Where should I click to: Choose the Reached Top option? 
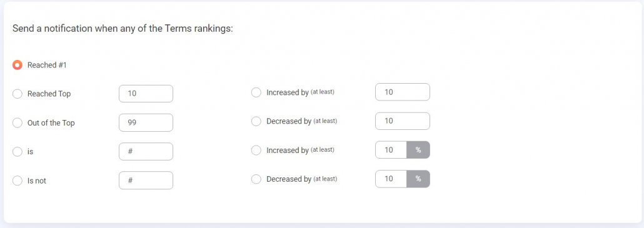click(18, 94)
